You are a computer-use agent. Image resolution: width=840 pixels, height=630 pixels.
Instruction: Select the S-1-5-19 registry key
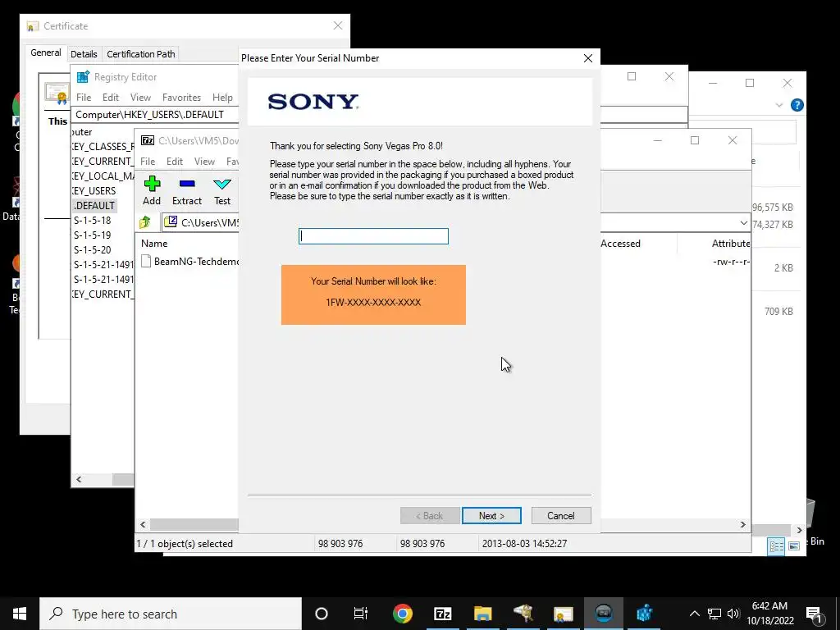[92, 235]
